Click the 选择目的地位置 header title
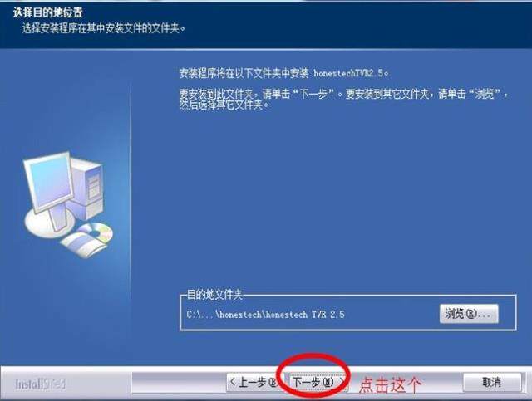Image resolution: width=532 pixels, height=401 pixels. pos(47,12)
